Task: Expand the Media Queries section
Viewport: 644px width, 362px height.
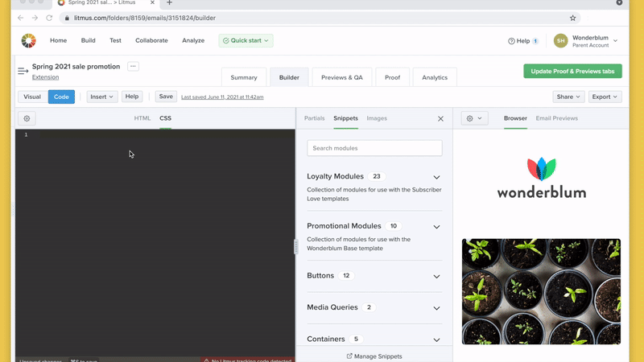Action: pos(436,308)
